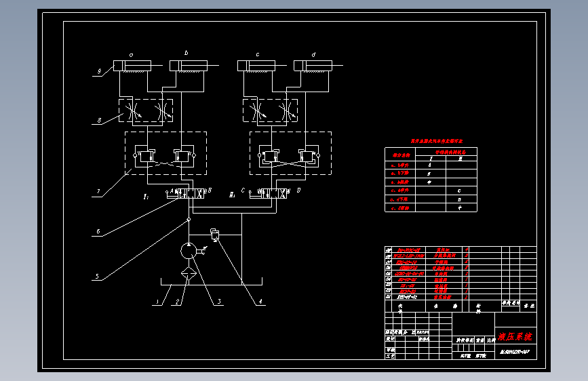Click callout number 1
Image resolution: width=588 pixels, height=381 pixels.
(x=157, y=302)
